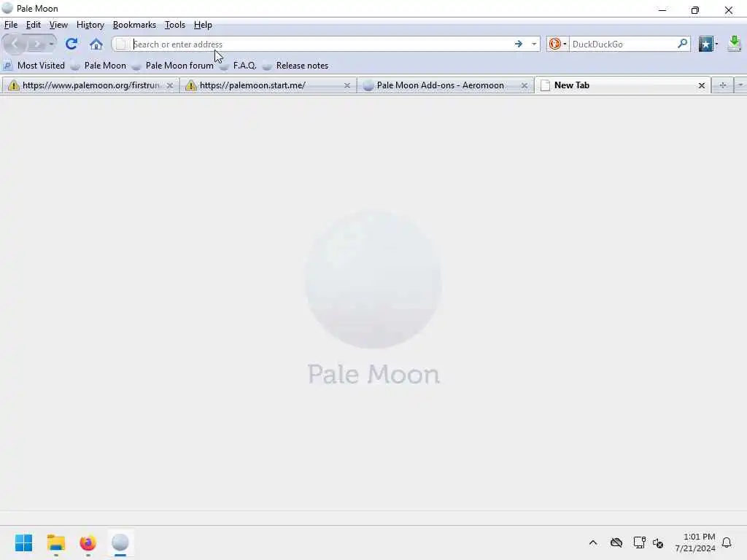Reload the page with the refresh icon
The height and width of the screenshot is (560, 747).
click(71, 44)
